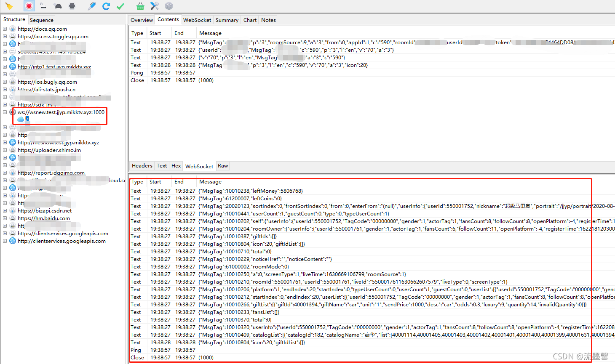Open the Chart tab
This screenshot has height=364, width=615.
tap(250, 20)
